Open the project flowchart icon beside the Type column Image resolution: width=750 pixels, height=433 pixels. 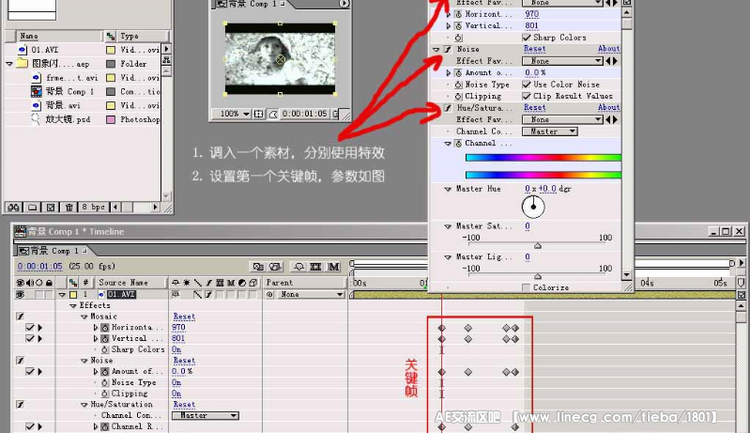(166, 60)
